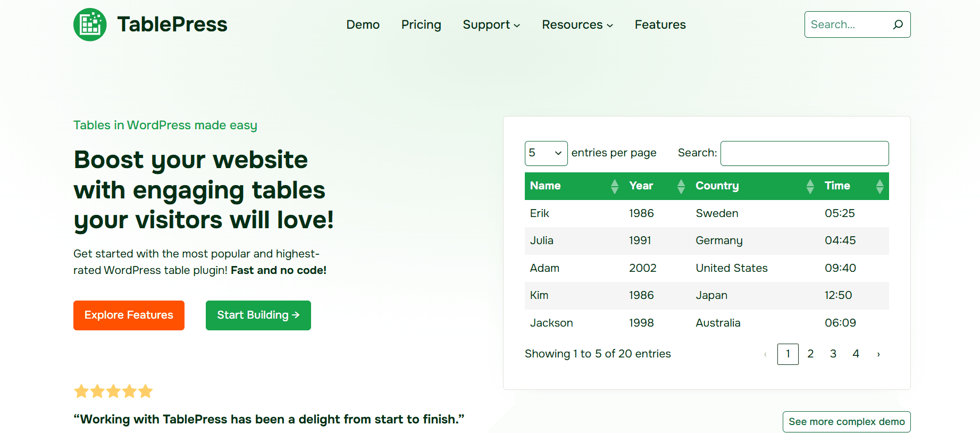This screenshot has width=980, height=433.
Task: Go to previous page arrow in pagination
Action: (765, 354)
